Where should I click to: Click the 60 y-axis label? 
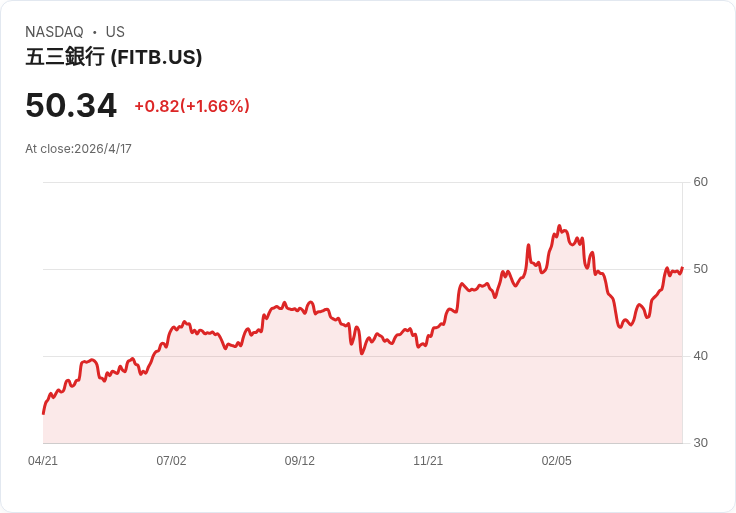click(x=701, y=182)
